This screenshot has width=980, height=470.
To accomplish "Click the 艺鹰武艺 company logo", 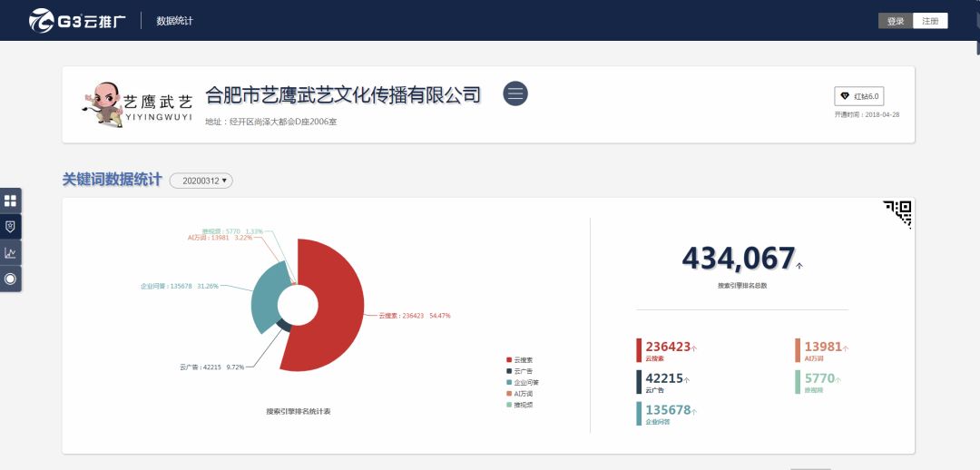I will 138,104.
